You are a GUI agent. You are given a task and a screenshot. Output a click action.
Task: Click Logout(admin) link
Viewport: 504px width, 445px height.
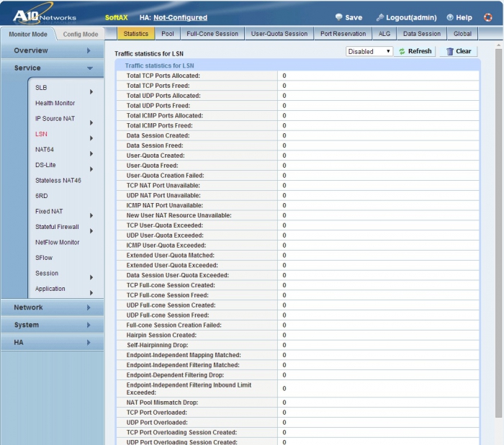(411, 18)
